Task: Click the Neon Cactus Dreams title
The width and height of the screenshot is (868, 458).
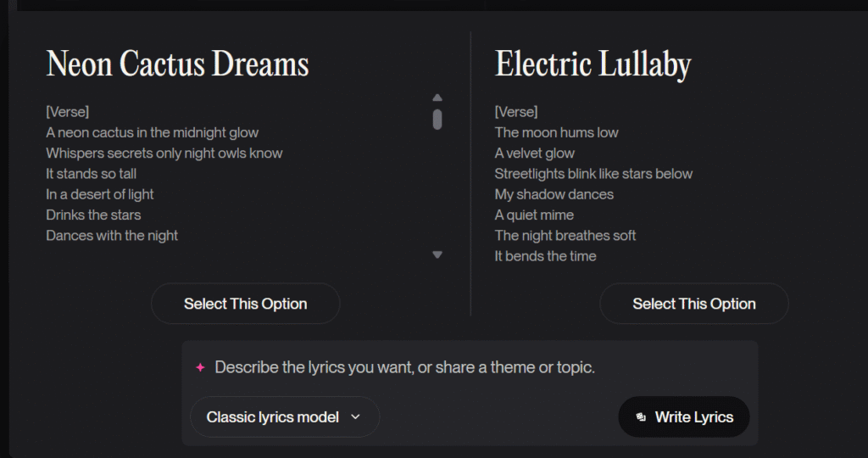Action: [x=177, y=64]
